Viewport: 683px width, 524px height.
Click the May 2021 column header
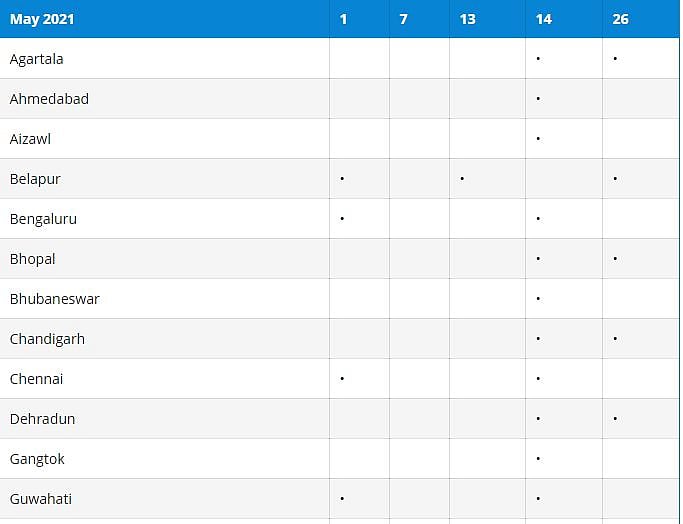click(x=42, y=19)
